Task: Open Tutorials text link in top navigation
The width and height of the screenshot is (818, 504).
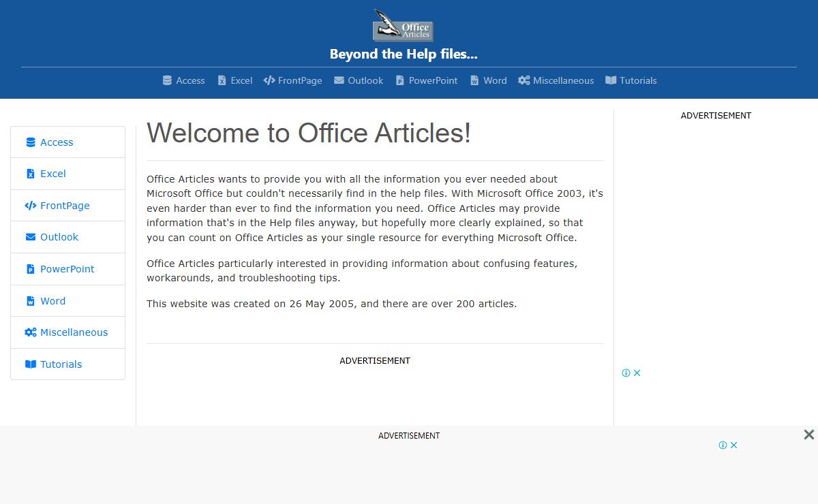Action: [638, 80]
